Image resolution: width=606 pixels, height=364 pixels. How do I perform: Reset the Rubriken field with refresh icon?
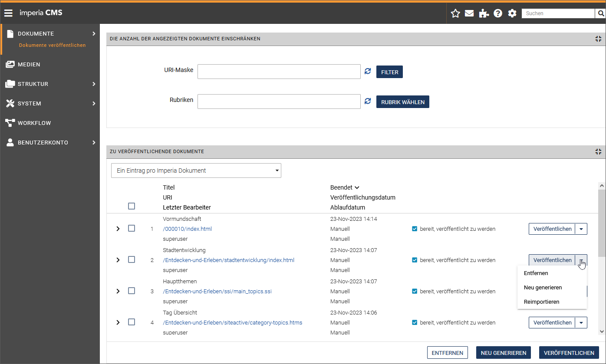(368, 101)
